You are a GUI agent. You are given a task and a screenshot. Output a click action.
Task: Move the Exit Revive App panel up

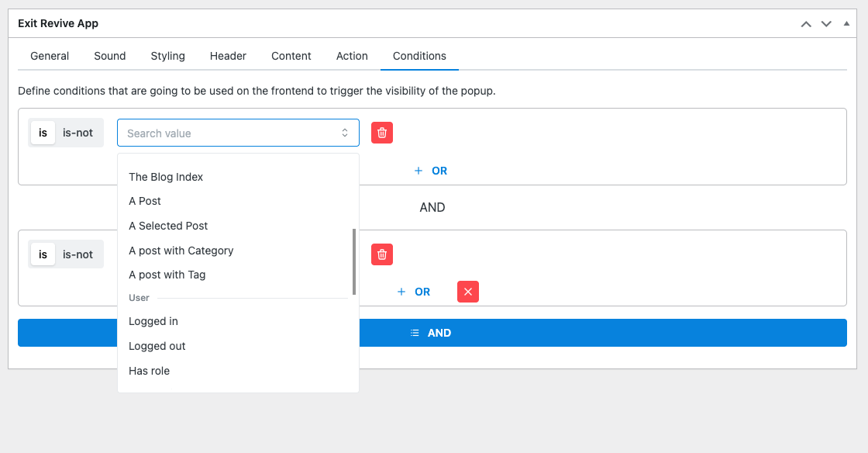(x=806, y=24)
